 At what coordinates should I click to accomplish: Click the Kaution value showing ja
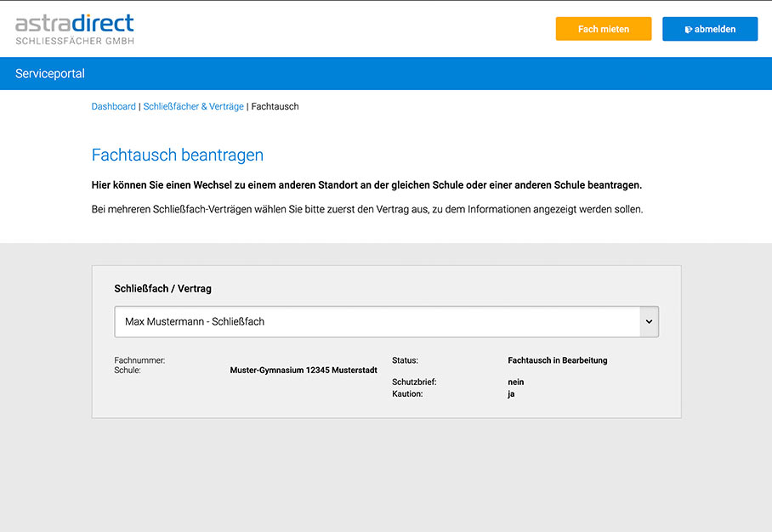coord(511,393)
